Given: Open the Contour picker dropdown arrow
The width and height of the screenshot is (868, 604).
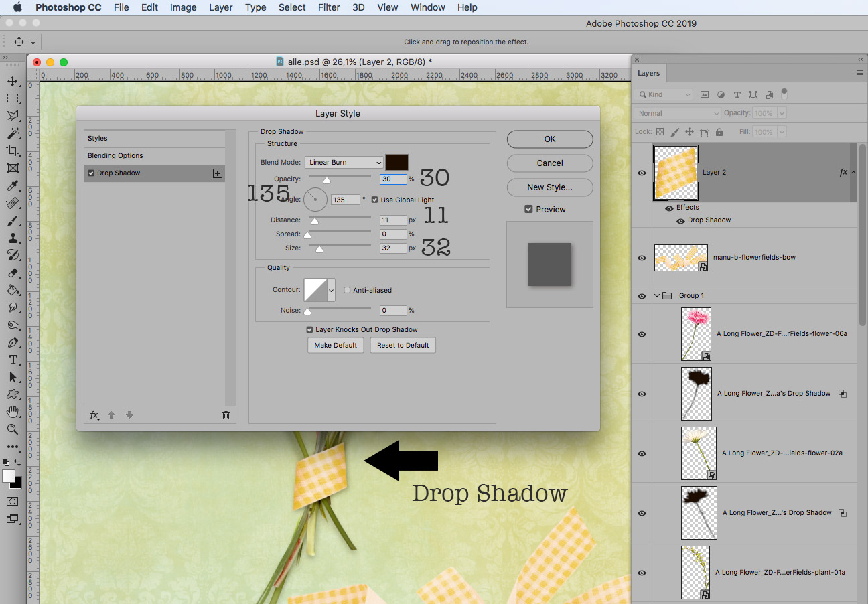Looking at the screenshot, I should [x=331, y=290].
